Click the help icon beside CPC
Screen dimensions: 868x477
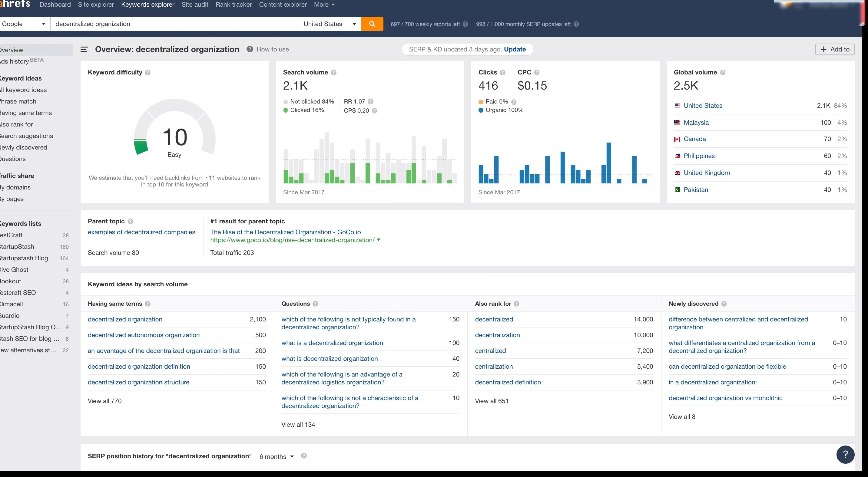536,72
